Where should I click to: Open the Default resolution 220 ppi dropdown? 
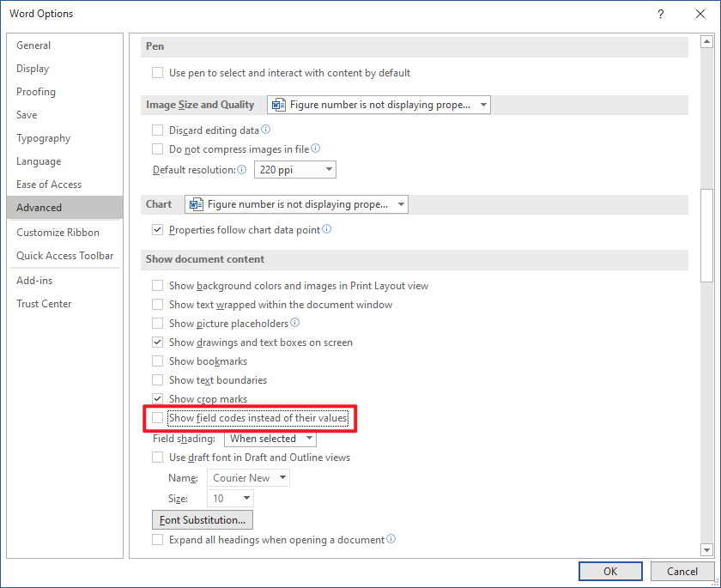pyautogui.click(x=294, y=170)
